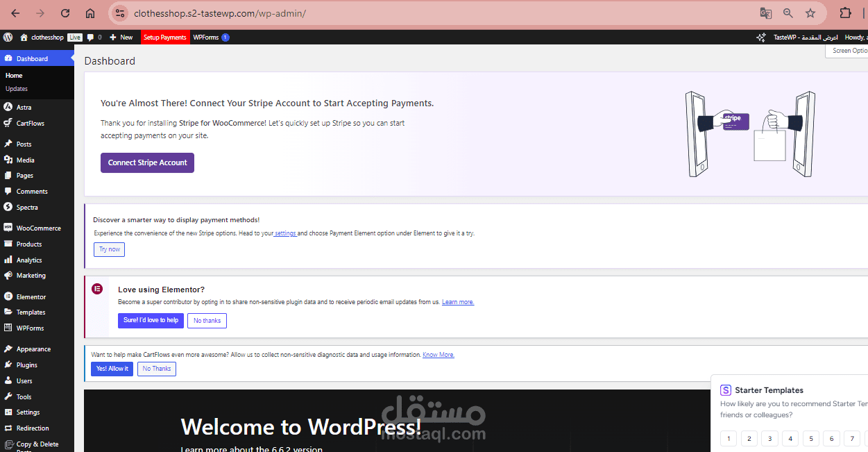Viewport: 868px width, 452px height.
Task: Click No thanks in Elementor notice
Action: click(x=207, y=321)
